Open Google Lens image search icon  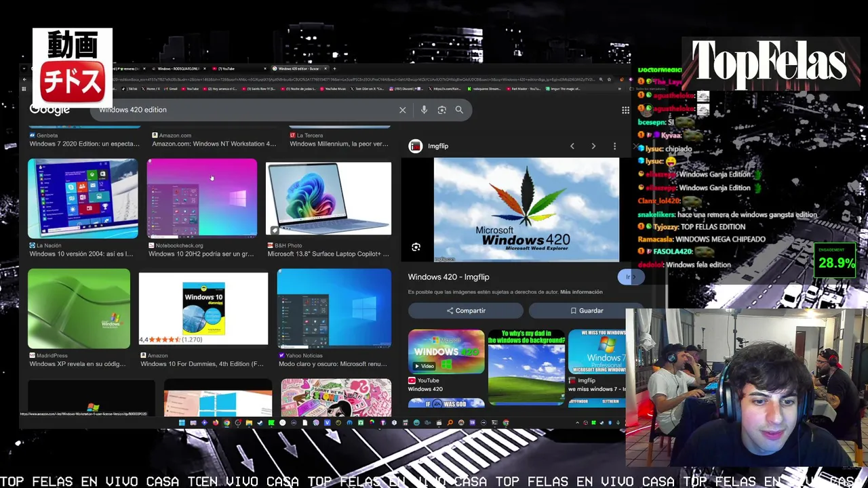pyautogui.click(x=441, y=110)
